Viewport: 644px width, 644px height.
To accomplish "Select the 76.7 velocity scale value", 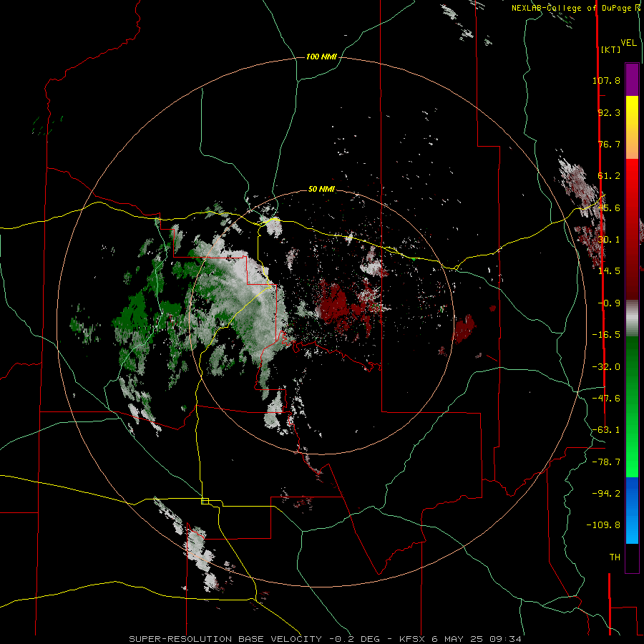I will pyautogui.click(x=609, y=144).
